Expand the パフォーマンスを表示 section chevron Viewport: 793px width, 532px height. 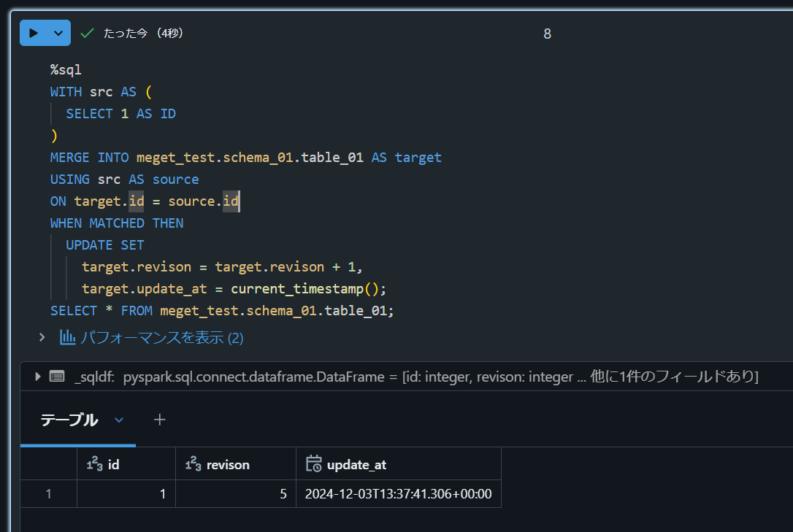pyautogui.click(x=42, y=337)
